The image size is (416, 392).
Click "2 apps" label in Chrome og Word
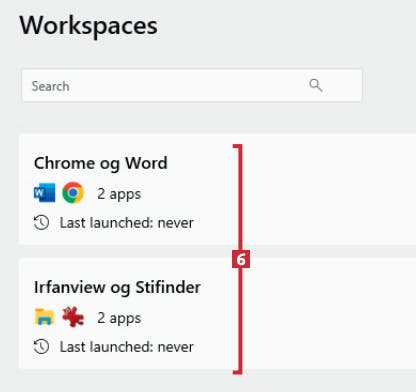point(119,194)
